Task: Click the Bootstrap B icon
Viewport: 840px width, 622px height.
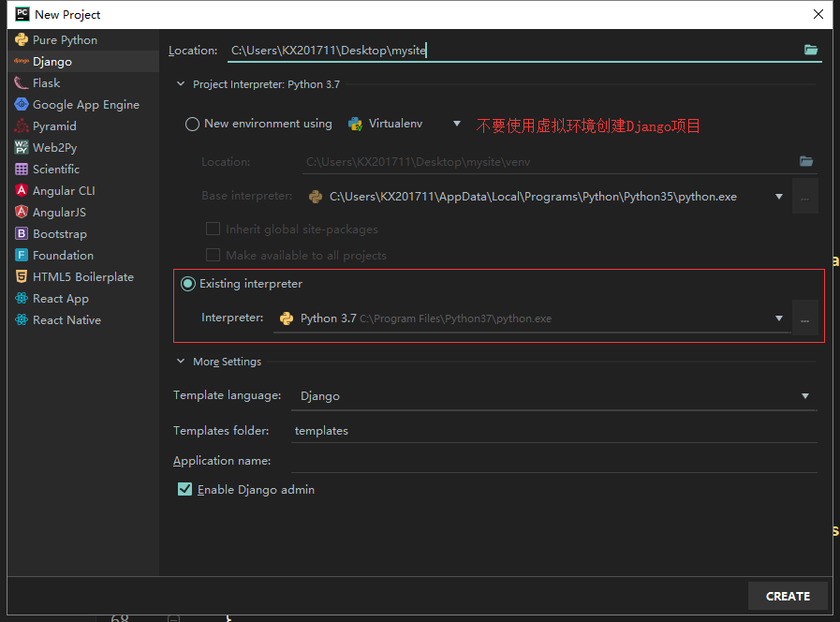Action: coord(22,233)
